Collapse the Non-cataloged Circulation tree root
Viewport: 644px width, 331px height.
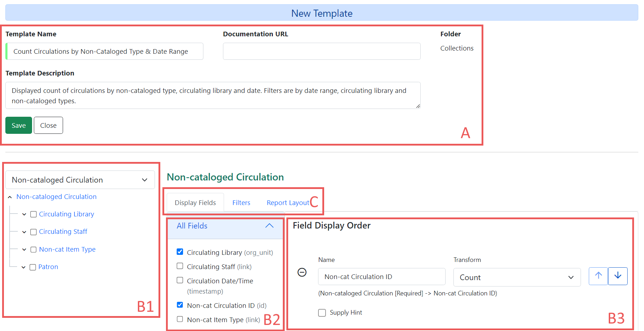10,197
